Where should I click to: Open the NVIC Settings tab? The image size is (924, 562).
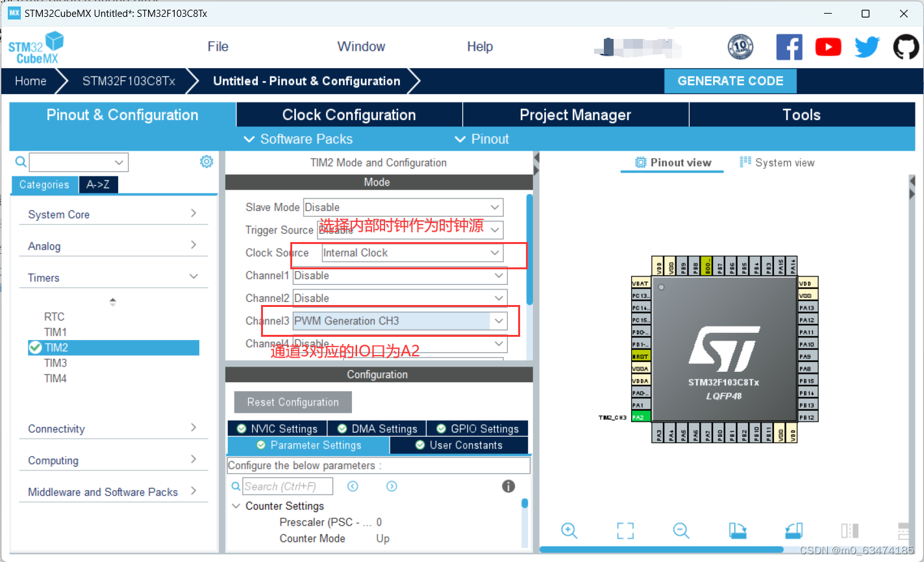click(277, 428)
